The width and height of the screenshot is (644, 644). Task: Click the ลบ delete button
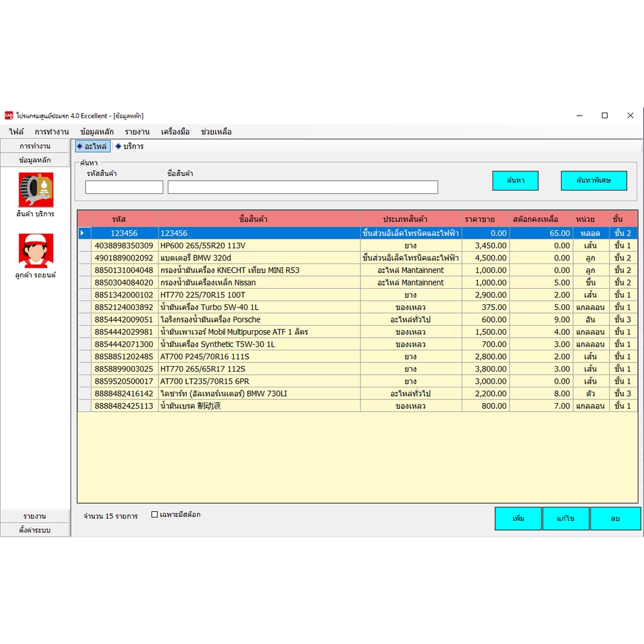[615, 519]
